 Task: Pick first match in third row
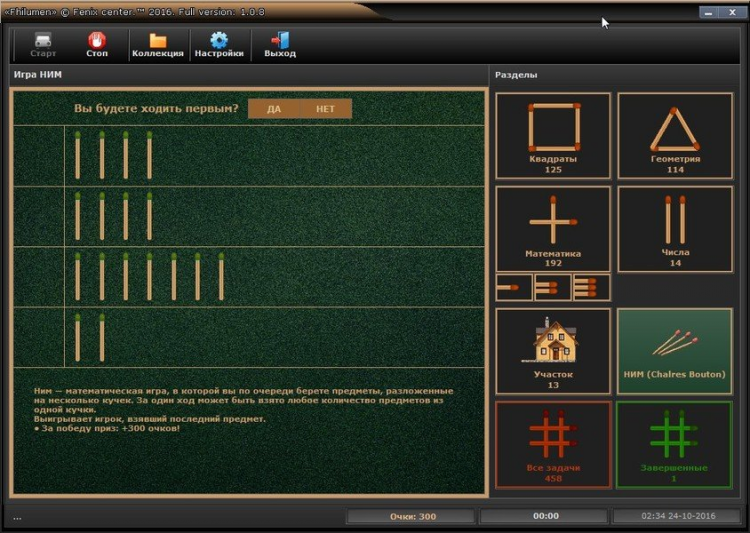[x=77, y=277]
